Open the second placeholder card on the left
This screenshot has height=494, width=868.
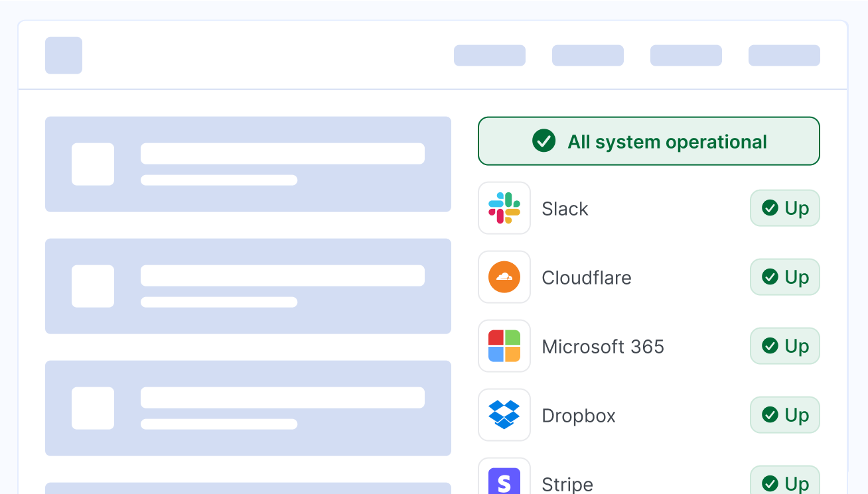(x=248, y=286)
